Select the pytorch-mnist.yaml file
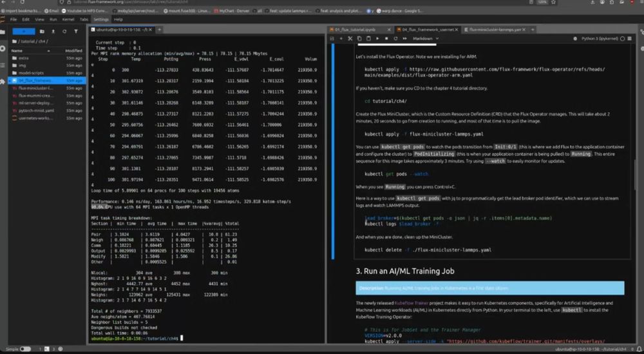The height and width of the screenshot is (354, 644). click(47, 111)
